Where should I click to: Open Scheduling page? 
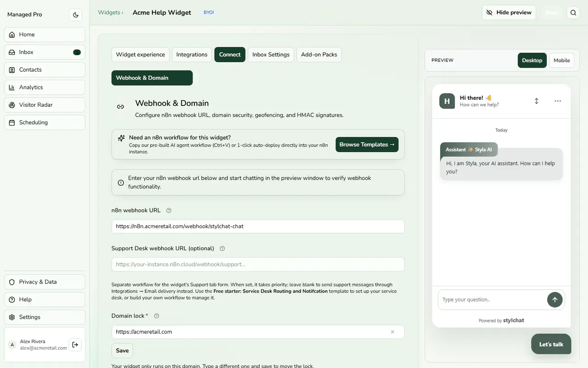pyautogui.click(x=45, y=122)
